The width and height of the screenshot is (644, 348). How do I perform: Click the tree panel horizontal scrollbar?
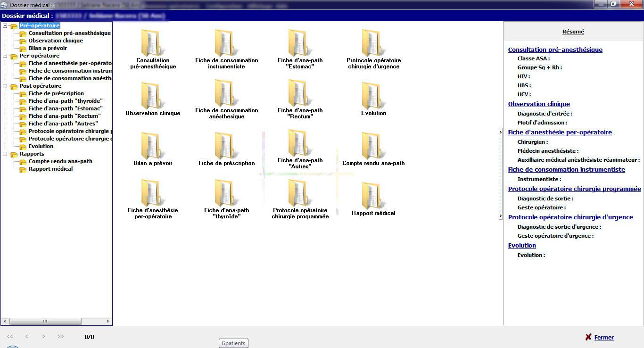click(45, 322)
